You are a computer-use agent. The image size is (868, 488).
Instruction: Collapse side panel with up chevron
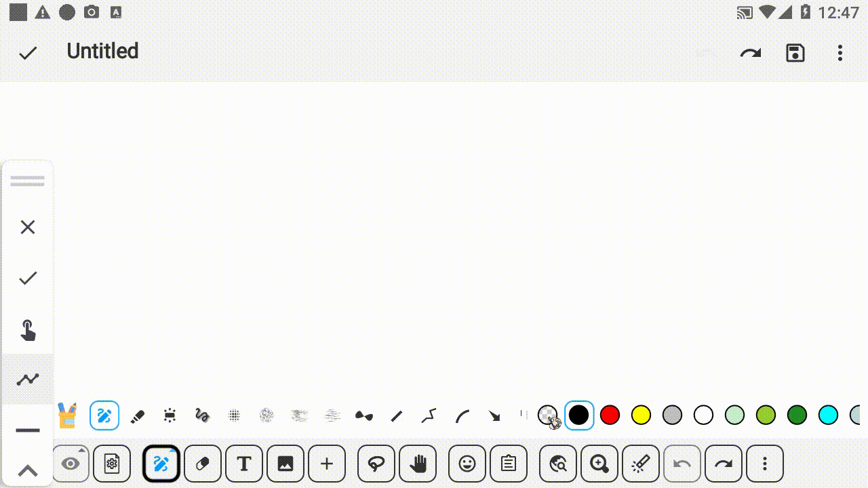(x=28, y=470)
